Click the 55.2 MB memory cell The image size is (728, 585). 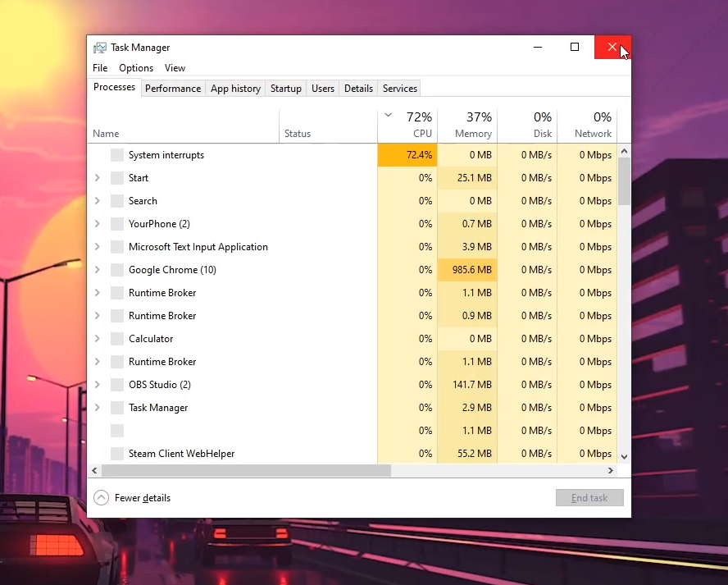(x=467, y=454)
